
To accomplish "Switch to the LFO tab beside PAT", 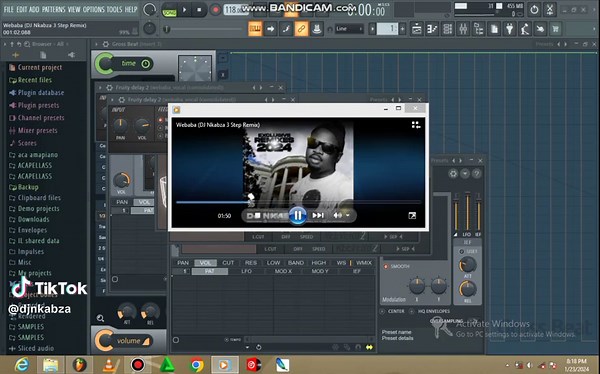I will pos(246,271).
